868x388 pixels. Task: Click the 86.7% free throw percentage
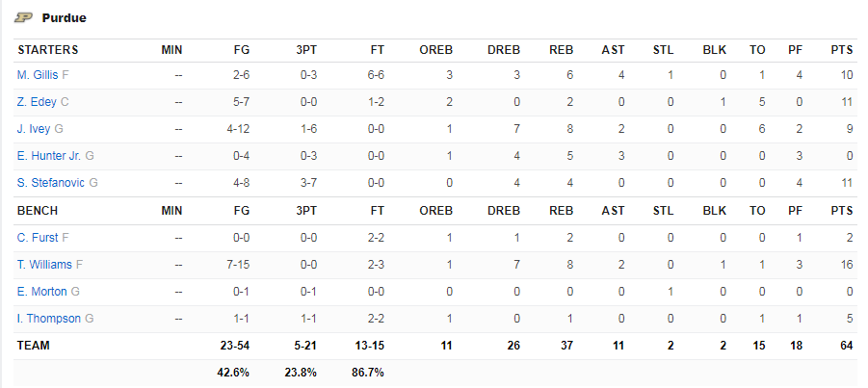pos(368,373)
